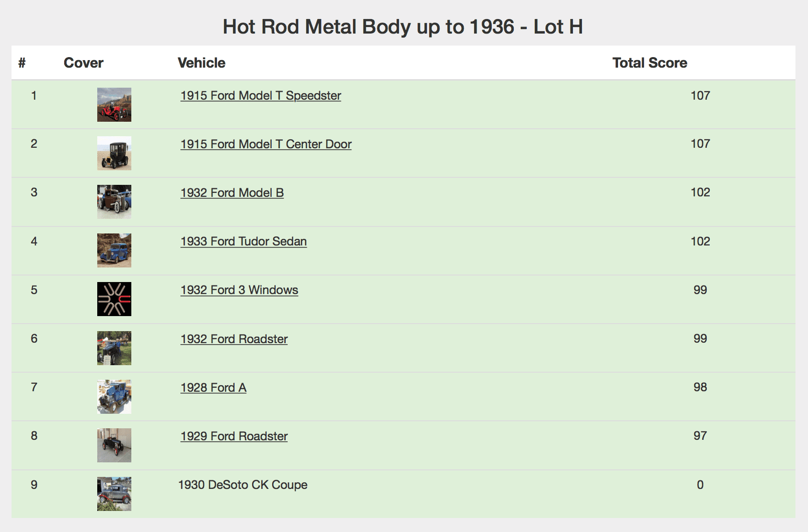
Task: Click the black logo cover for 3 Windows
Action: (114, 299)
